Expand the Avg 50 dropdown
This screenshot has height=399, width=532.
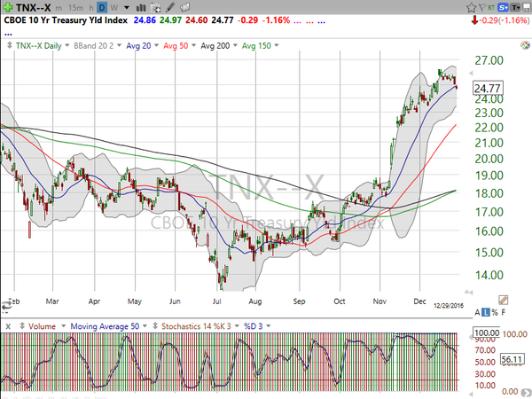[193, 45]
